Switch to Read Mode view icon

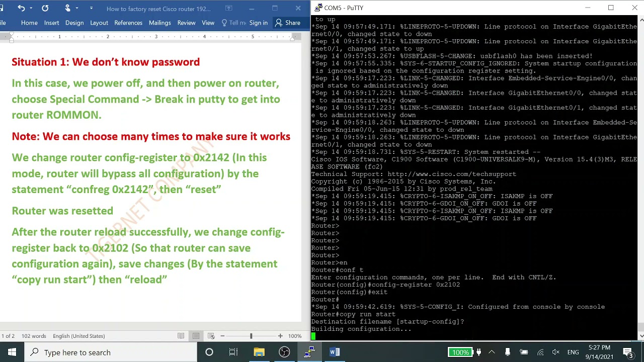[181, 336]
